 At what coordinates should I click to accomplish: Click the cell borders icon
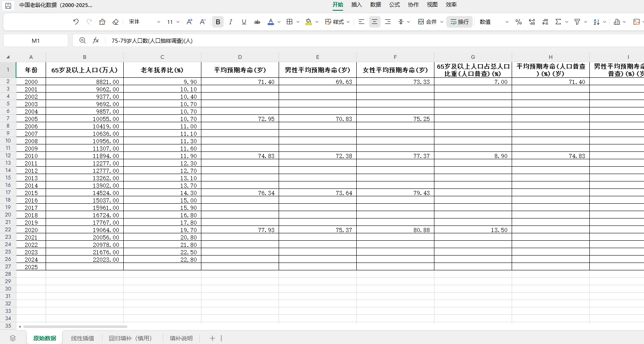pos(290,22)
